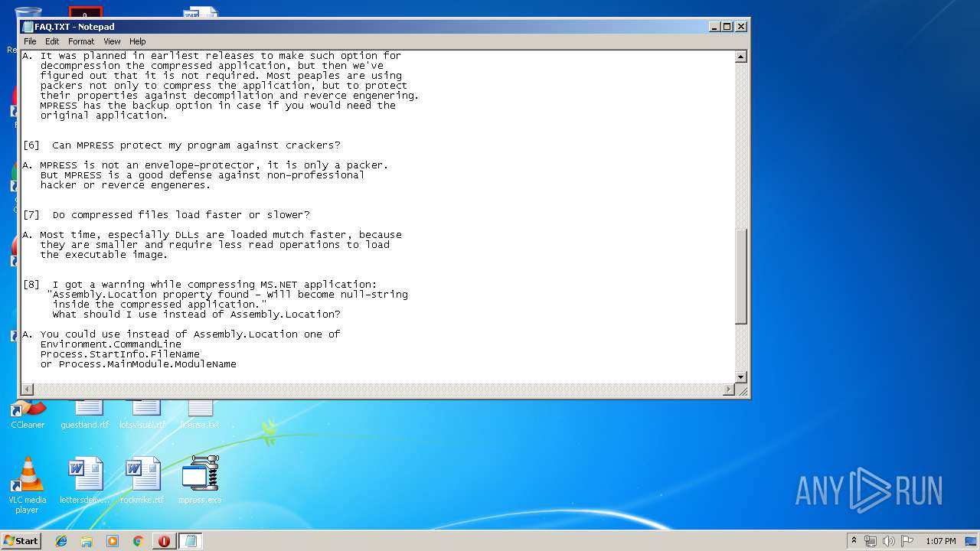This screenshot has height=551, width=980.
Task: Click the vertical scrollbar up arrow
Action: click(x=740, y=57)
